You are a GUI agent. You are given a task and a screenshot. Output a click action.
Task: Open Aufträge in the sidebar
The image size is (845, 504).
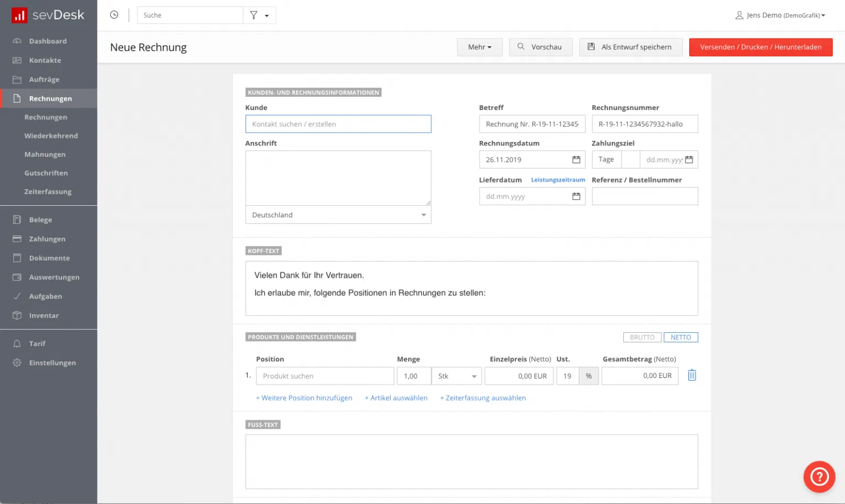(x=48, y=80)
